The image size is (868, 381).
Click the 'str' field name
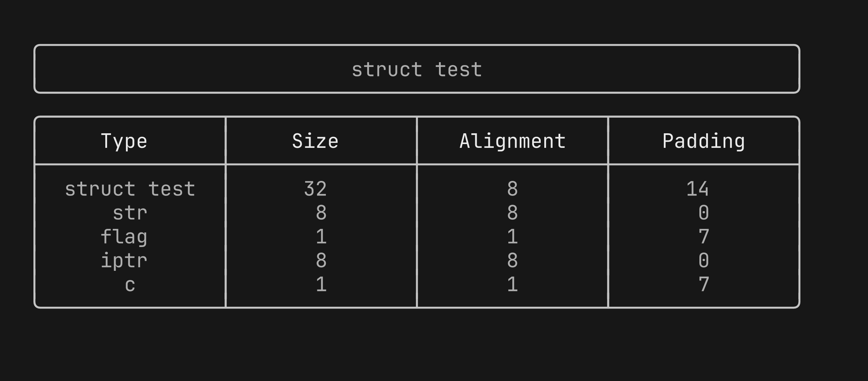pos(130,213)
